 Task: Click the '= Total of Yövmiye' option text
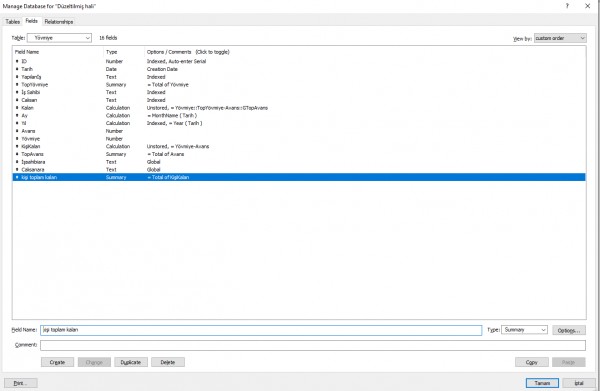pyautogui.click(x=168, y=85)
